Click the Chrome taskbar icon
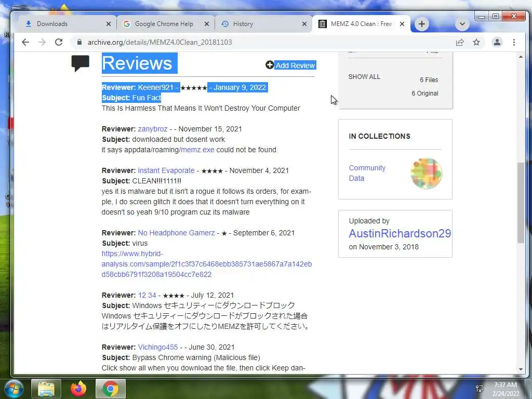 pyautogui.click(x=111, y=389)
